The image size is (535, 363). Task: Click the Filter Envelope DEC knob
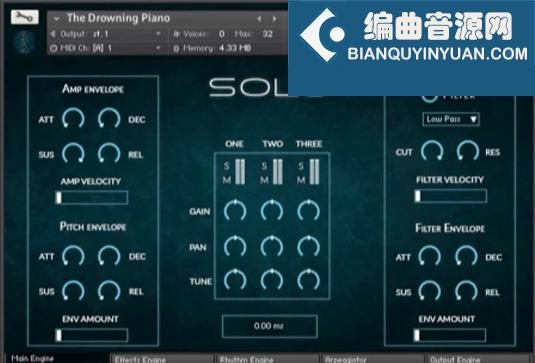coord(466,256)
